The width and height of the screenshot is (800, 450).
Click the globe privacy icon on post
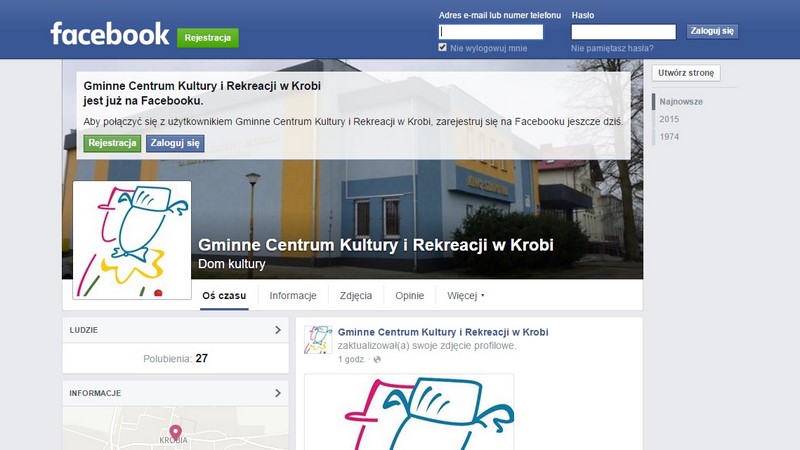(377, 359)
